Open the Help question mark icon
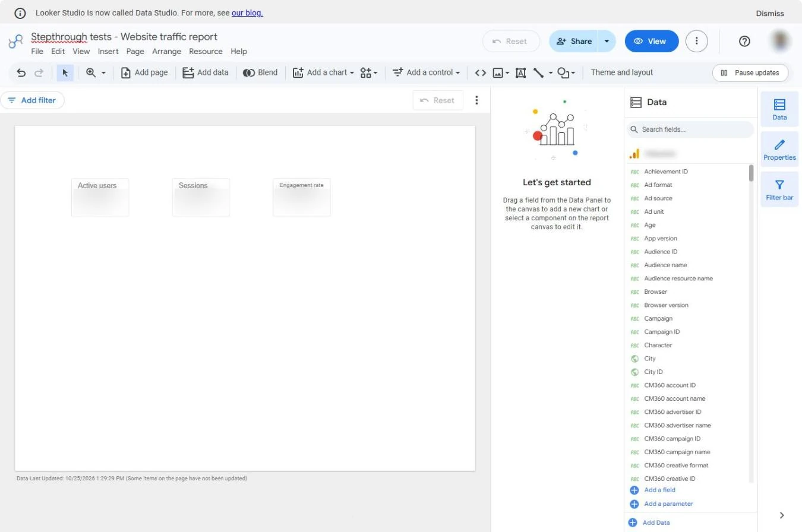 744,41
